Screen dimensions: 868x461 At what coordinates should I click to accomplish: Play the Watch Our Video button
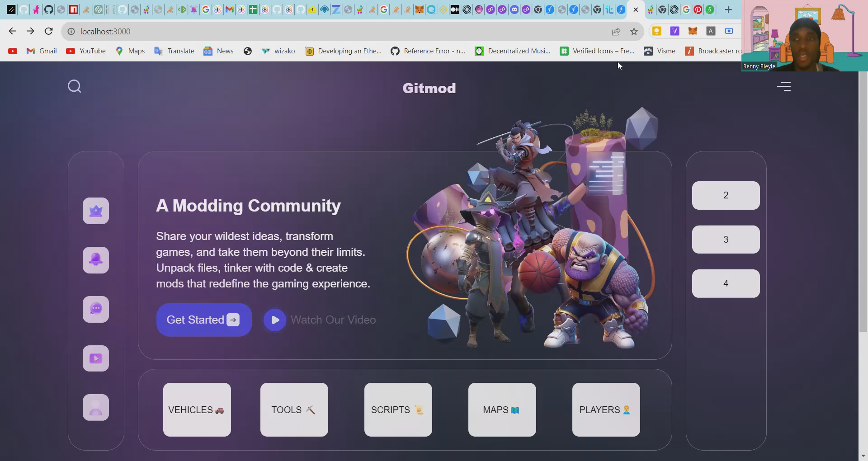[275, 320]
